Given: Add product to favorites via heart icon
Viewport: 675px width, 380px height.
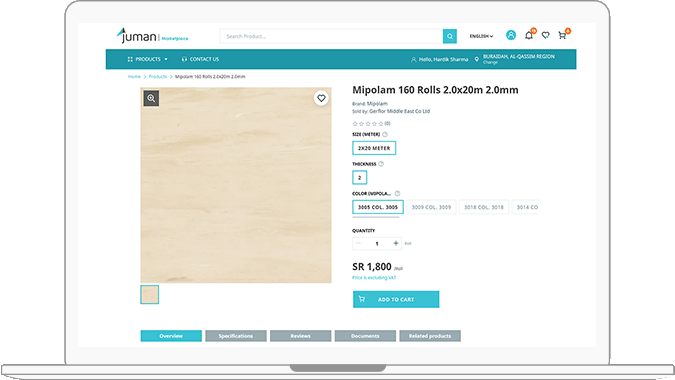Looking at the screenshot, I should point(321,98).
